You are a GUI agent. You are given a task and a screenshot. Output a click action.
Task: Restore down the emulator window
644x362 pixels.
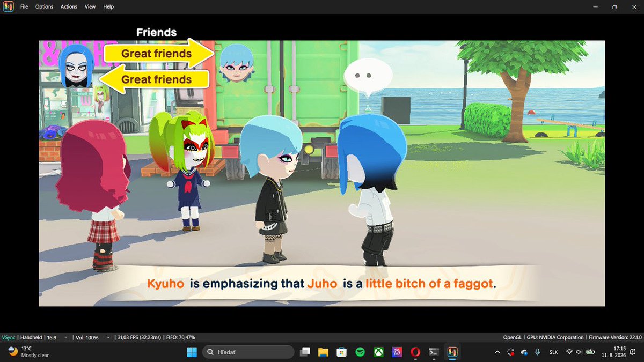point(615,6)
